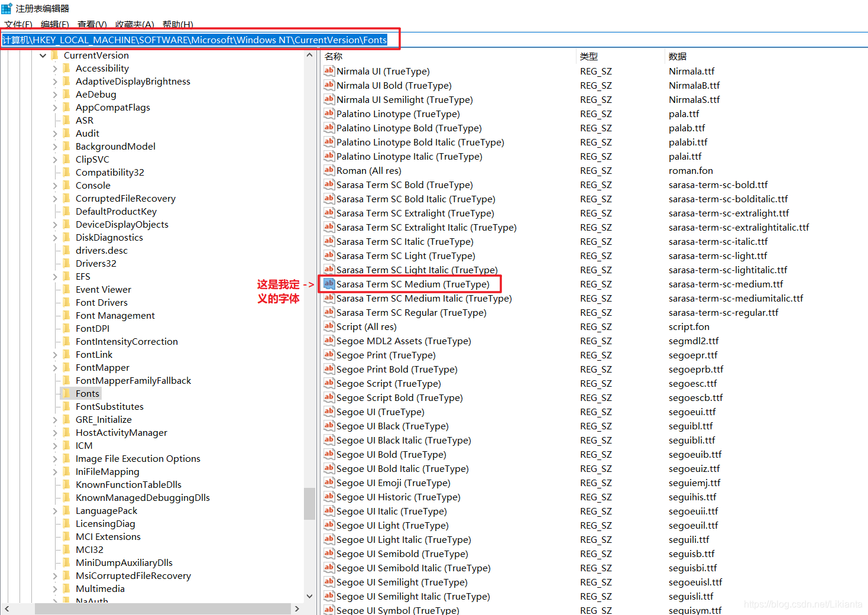Click REG_SZ type cell in Segoe UI Bold row

(x=596, y=454)
